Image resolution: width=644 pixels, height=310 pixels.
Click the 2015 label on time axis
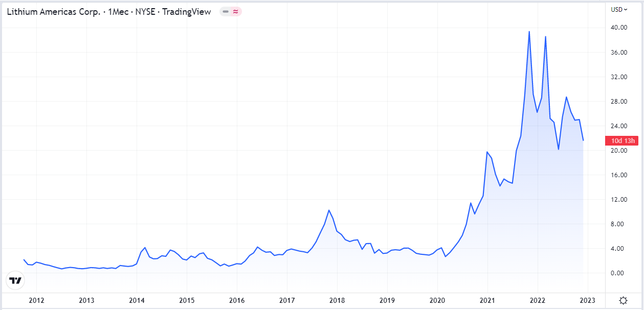click(187, 300)
